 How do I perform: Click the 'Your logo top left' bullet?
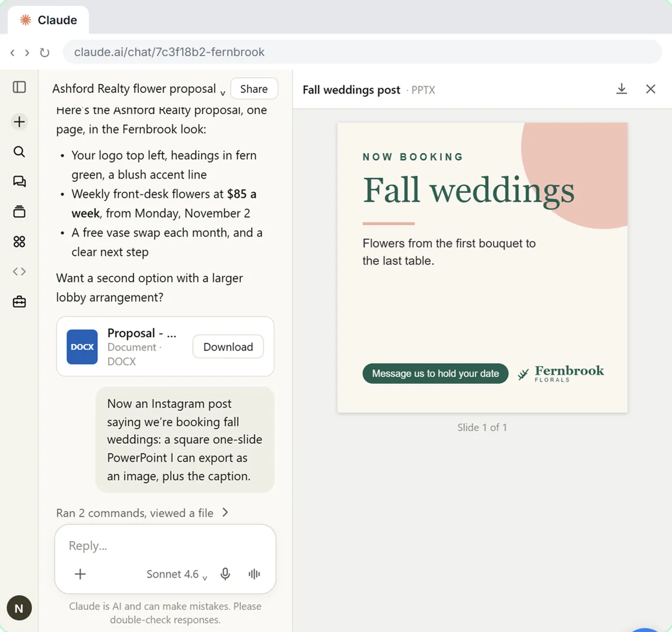pos(164,165)
